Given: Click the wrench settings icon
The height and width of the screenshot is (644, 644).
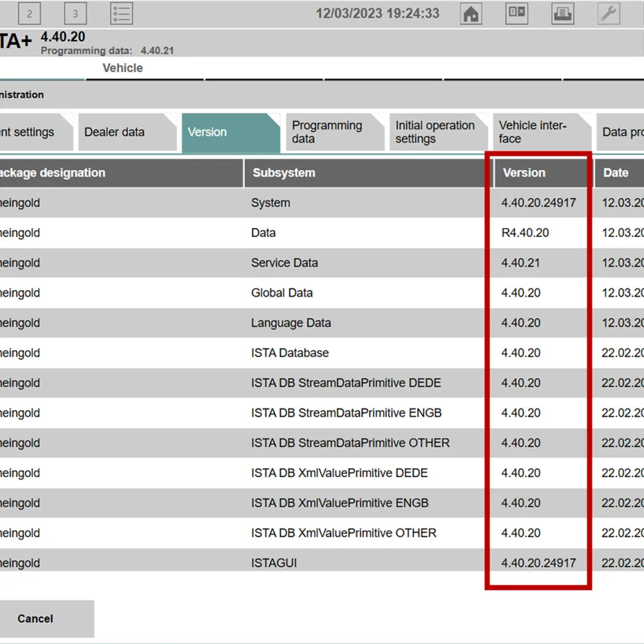Looking at the screenshot, I should (608, 12).
